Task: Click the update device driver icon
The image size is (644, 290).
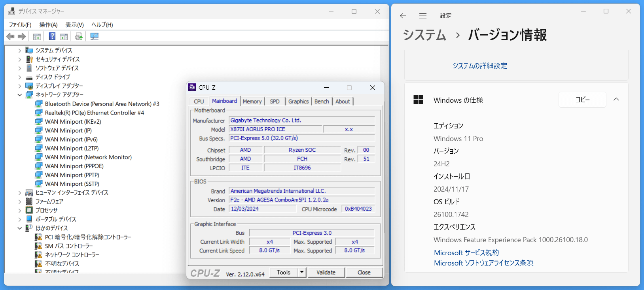Action: coord(79,36)
